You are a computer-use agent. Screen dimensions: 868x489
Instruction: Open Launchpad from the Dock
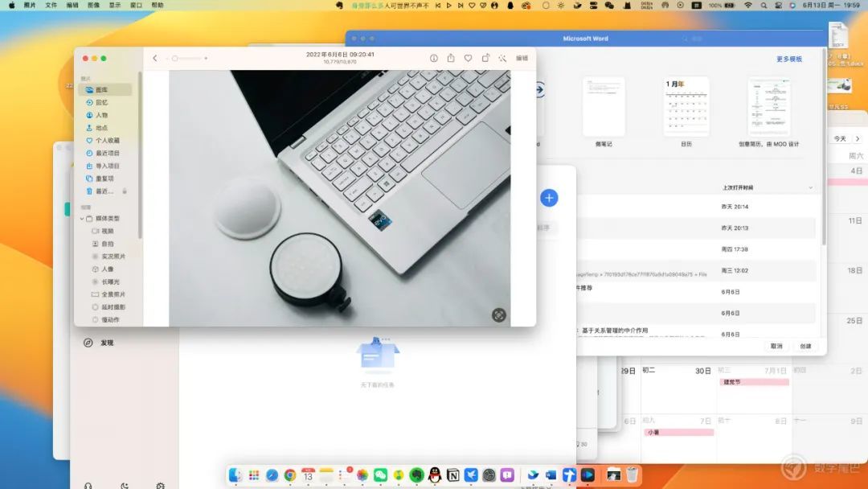click(253, 475)
